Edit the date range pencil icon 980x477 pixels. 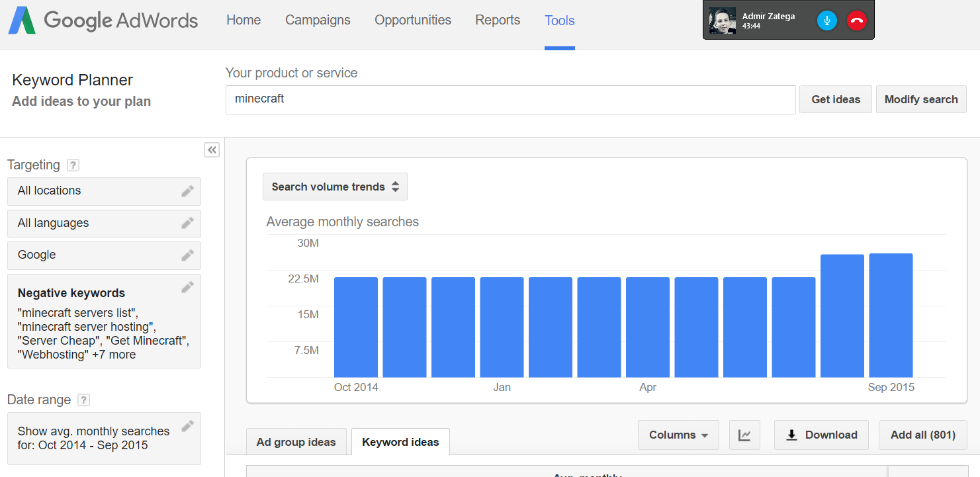pyautogui.click(x=188, y=426)
